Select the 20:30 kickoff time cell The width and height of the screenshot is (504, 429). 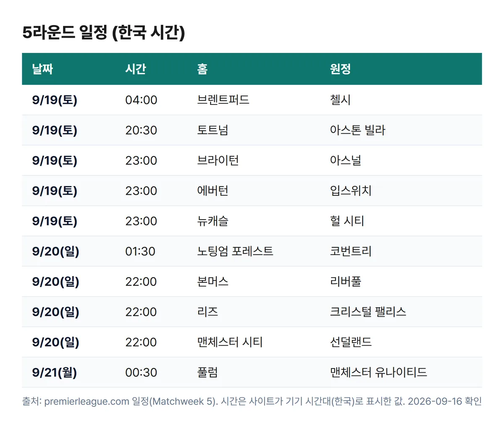(141, 130)
